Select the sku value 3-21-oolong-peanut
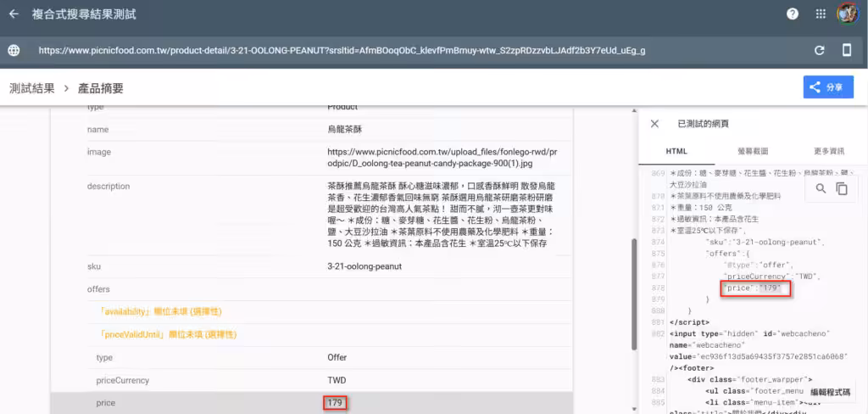 point(364,266)
